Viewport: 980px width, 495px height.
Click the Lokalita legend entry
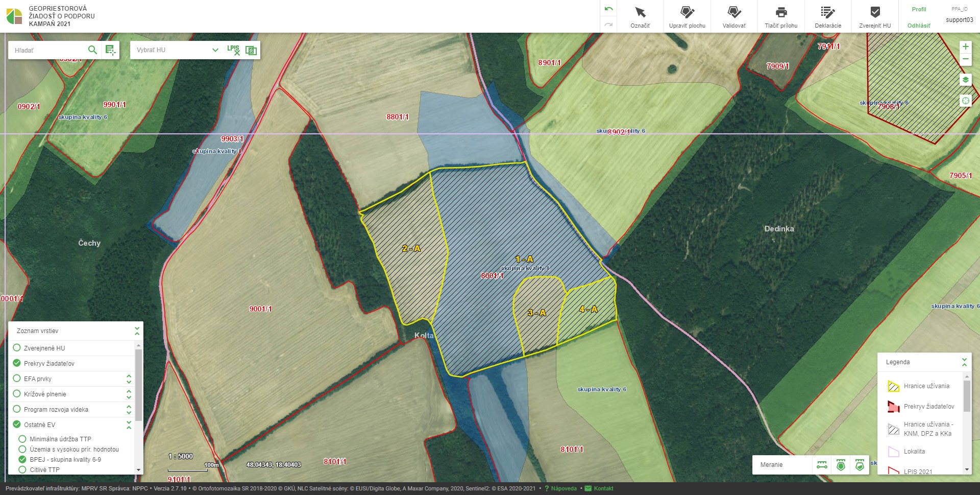click(x=914, y=452)
